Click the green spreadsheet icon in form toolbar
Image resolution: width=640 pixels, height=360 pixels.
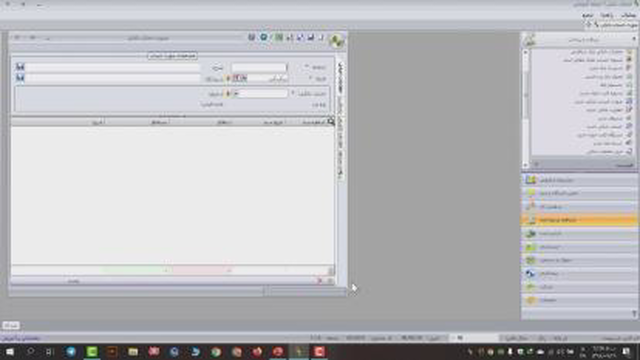(x=279, y=38)
